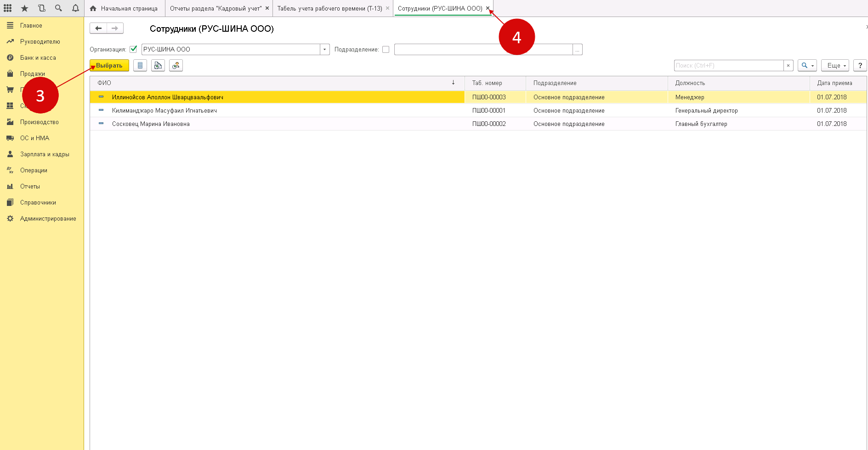
Task: Open the Еще dropdown menu
Action: (835, 66)
